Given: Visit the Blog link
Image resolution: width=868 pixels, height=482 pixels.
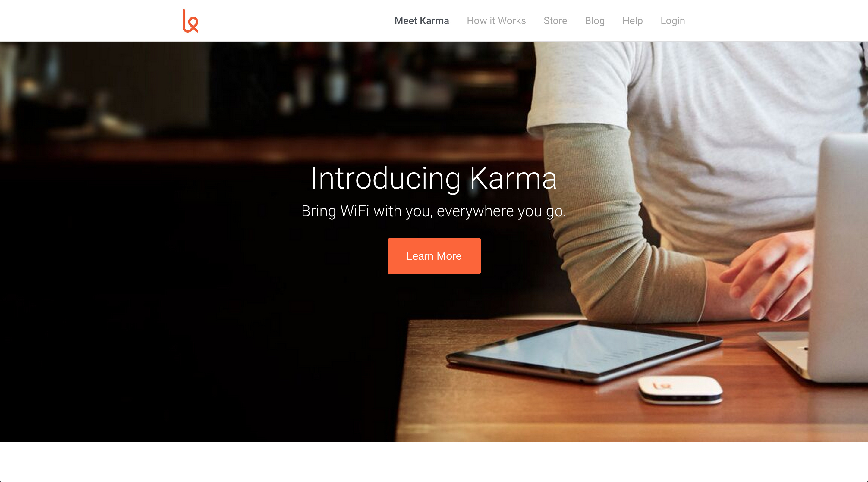Looking at the screenshot, I should 595,21.
